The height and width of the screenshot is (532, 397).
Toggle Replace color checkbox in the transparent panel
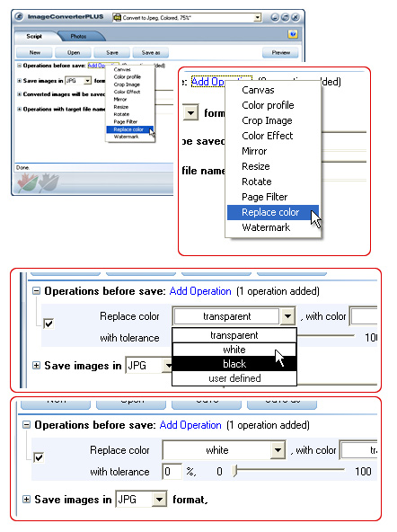49,324
